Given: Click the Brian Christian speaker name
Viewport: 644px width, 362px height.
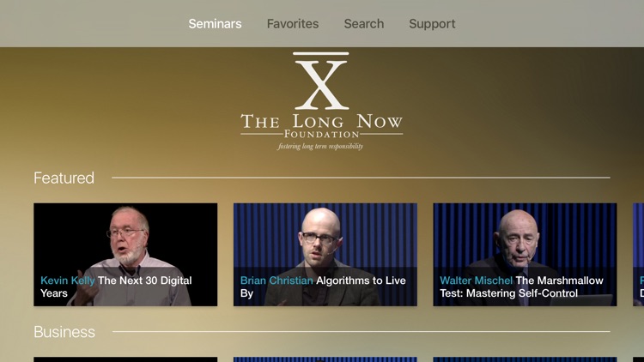Looking at the screenshot, I should click(x=276, y=281).
